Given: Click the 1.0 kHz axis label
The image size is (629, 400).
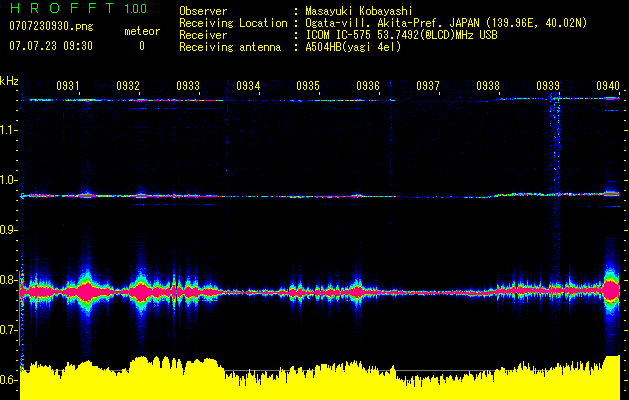Looking at the screenshot, I should tap(8, 180).
